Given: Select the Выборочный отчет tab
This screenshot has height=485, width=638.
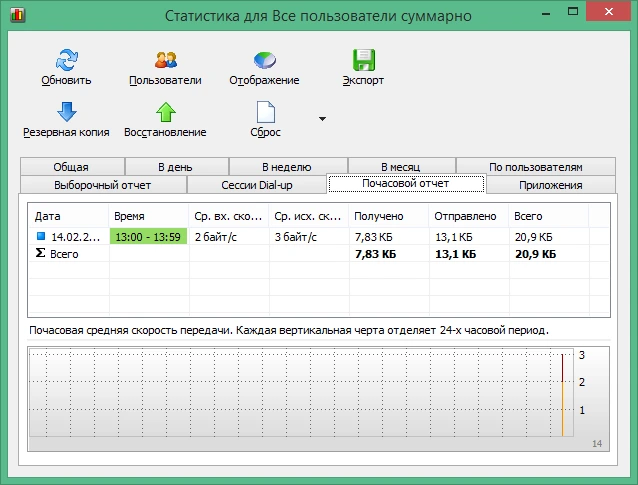Looking at the screenshot, I should point(103,185).
